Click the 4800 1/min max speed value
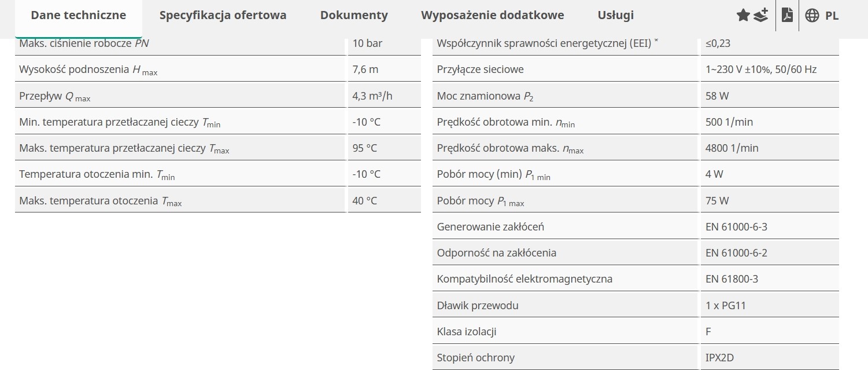 (x=732, y=148)
